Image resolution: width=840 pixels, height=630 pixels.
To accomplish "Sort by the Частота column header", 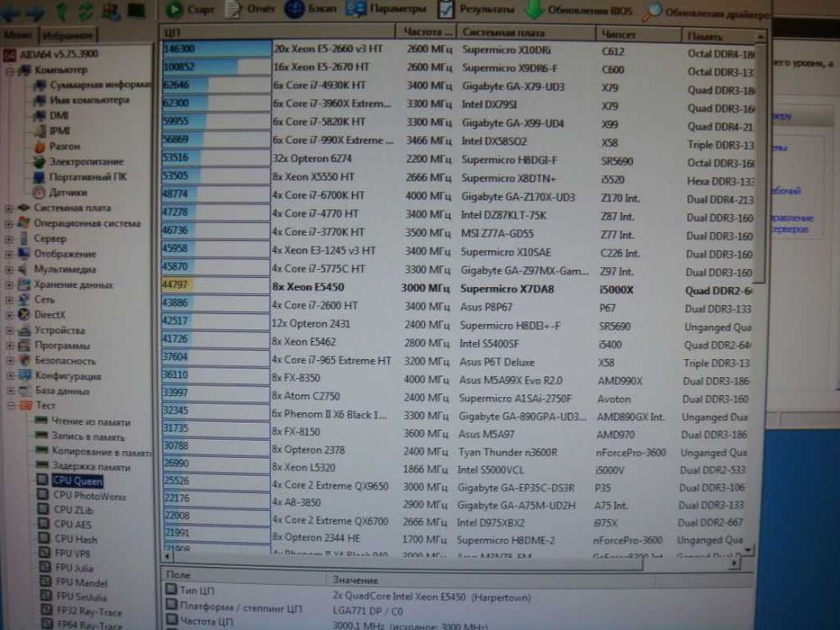I will pyautogui.click(x=427, y=32).
